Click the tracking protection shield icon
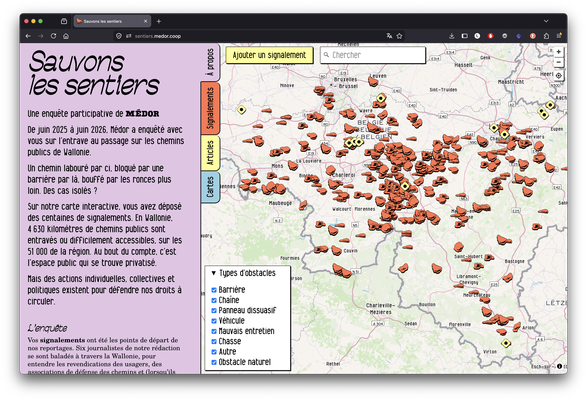Viewport: 587px width, 400px height. 119,36
